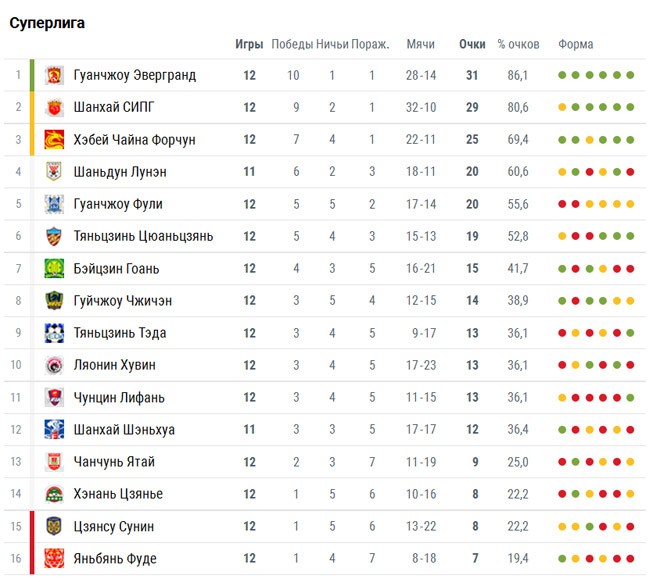The height and width of the screenshot is (586, 660).
Task: Select the Гуанчжоу Фули team logo
Action: 54,204
